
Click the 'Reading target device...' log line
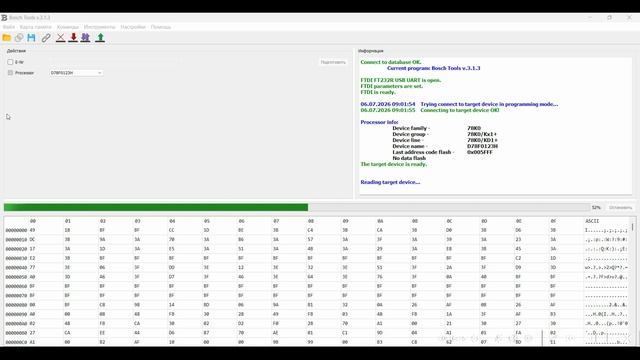coord(390,182)
